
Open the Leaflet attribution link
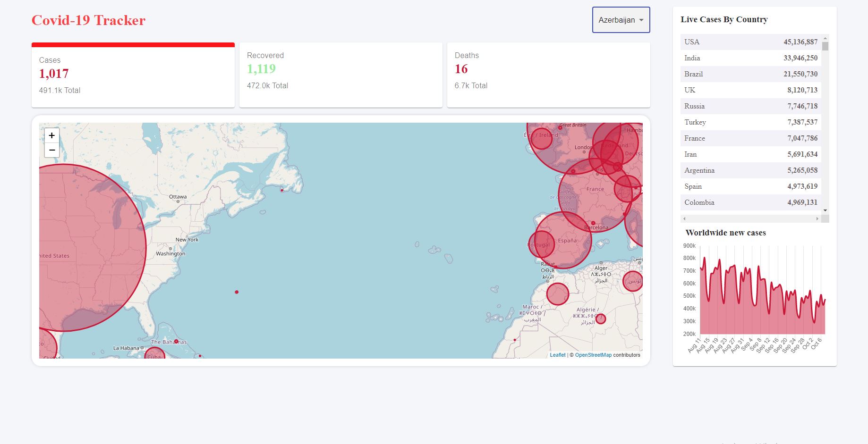click(x=557, y=355)
